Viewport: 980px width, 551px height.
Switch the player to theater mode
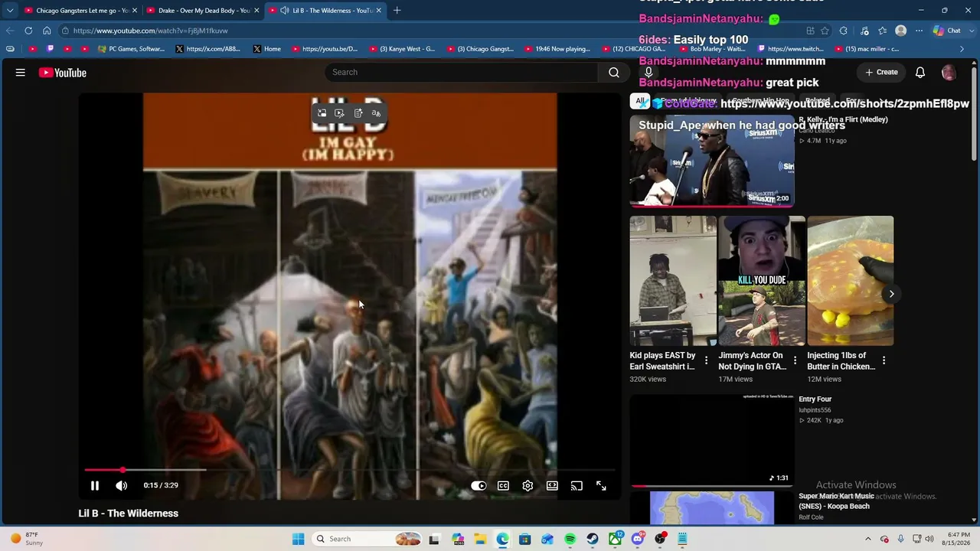[x=552, y=485]
